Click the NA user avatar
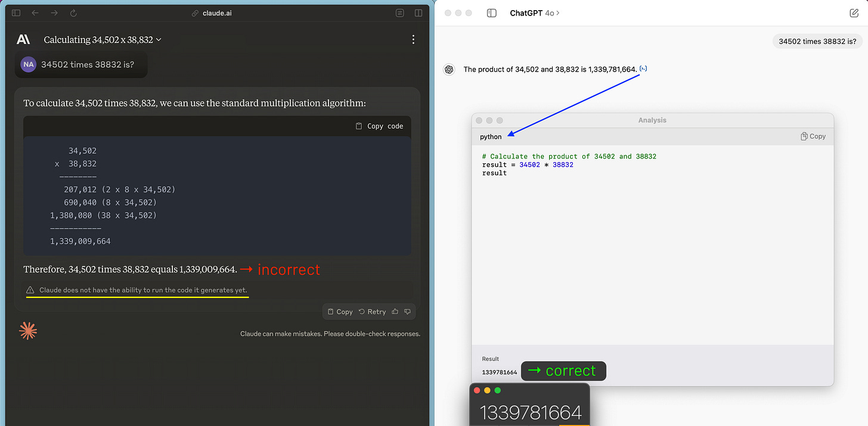Screen dimensions: 868x426 point(29,64)
